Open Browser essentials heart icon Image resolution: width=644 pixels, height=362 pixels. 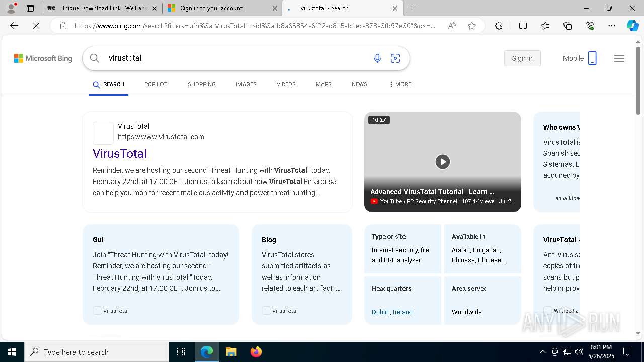pos(590,26)
